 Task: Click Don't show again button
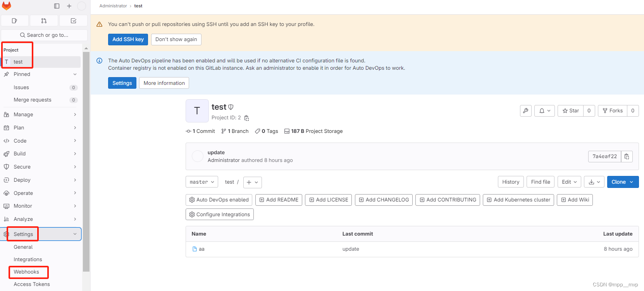[x=176, y=39]
